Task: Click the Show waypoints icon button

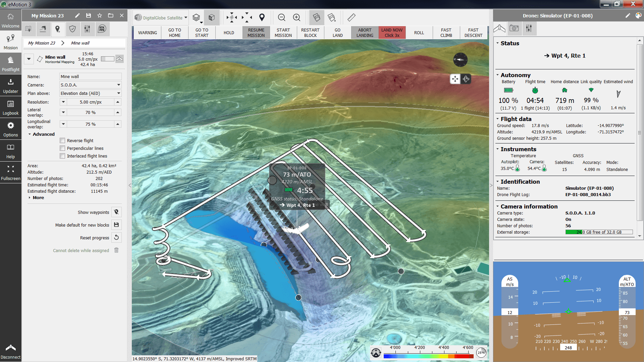Action: pos(116,212)
